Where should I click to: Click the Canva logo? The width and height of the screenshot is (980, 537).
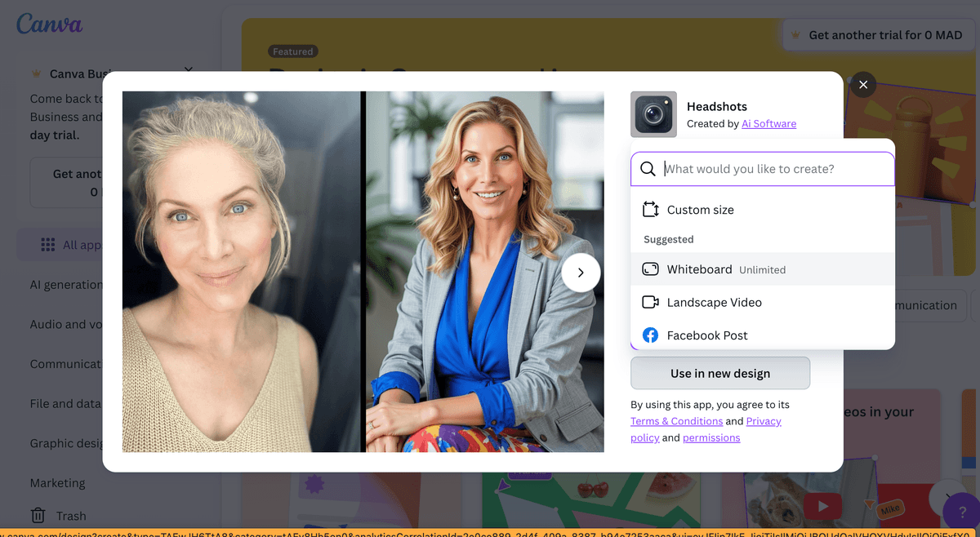(49, 24)
